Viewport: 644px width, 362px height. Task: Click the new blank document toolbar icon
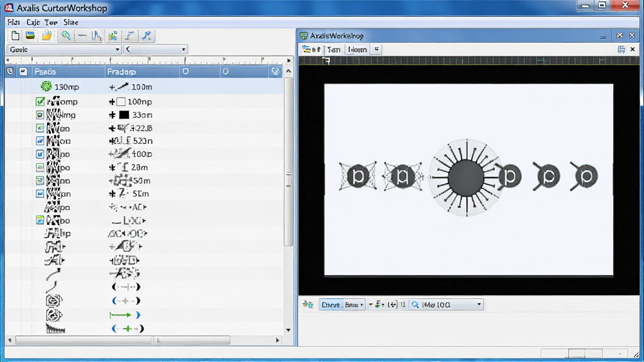pos(15,36)
